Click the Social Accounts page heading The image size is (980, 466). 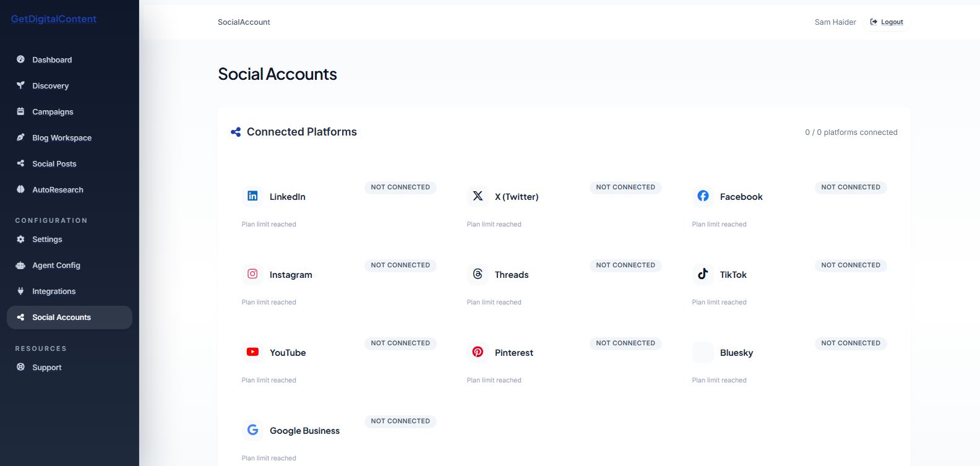pyautogui.click(x=277, y=74)
